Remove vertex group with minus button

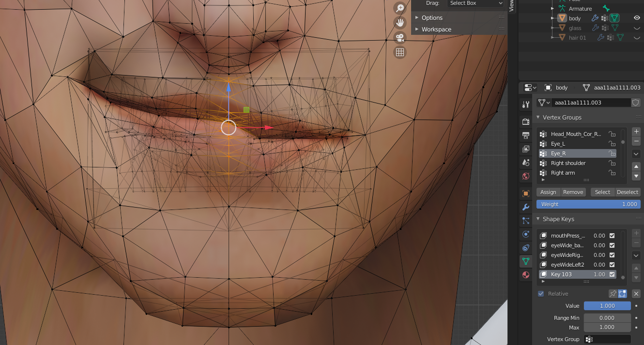tap(637, 141)
